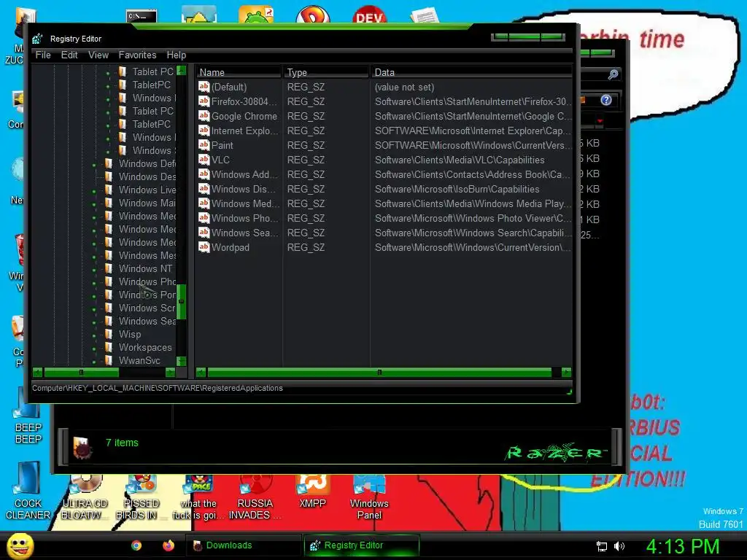This screenshot has width=747, height=560.
Task: Open the COCK CLEANER desktop shortcut icon
Action: [28, 478]
